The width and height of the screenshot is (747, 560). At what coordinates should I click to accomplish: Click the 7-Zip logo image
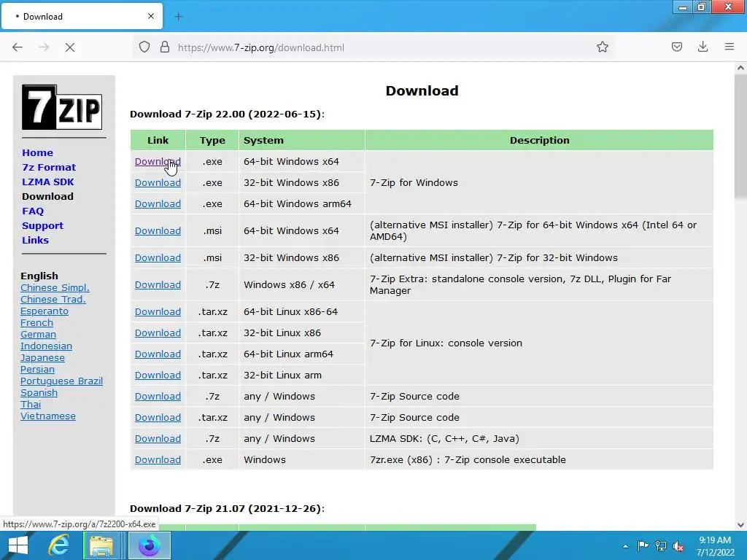[x=62, y=107]
